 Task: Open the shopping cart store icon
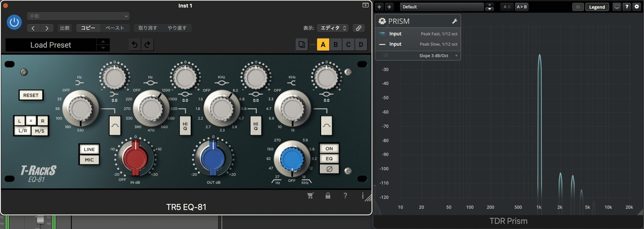click(x=310, y=196)
